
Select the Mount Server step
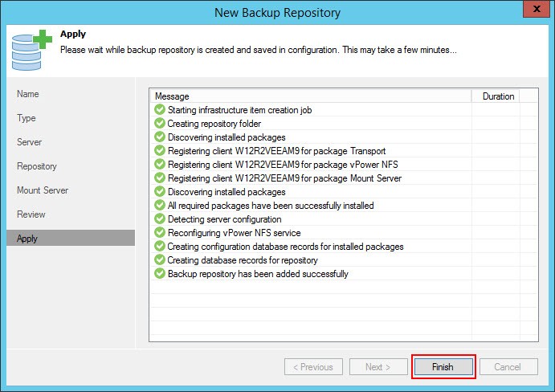43,190
